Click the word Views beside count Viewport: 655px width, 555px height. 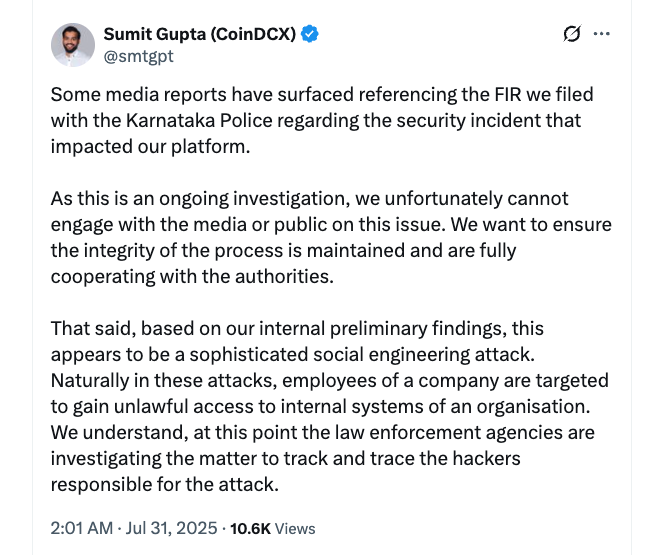click(x=295, y=528)
